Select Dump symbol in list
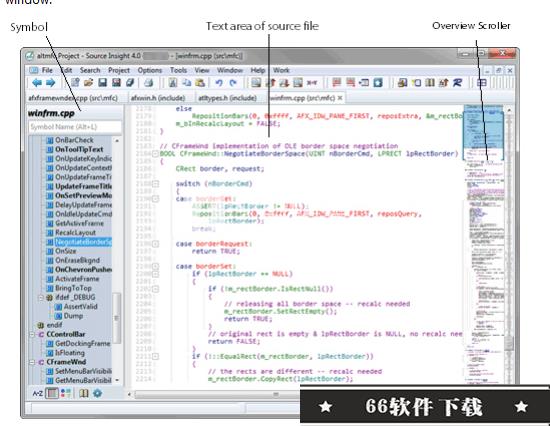Viewport: 550px width, 426px height. [73, 315]
